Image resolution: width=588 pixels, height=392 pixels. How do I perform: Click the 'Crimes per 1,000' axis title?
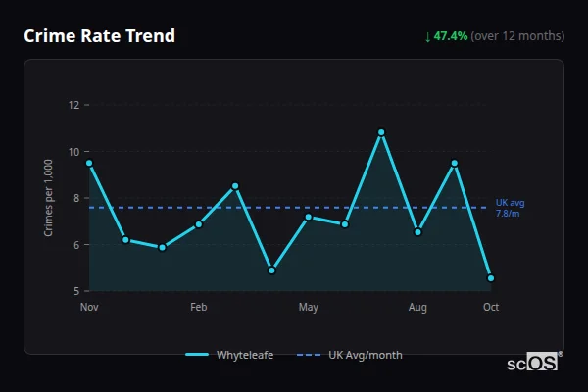point(48,198)
